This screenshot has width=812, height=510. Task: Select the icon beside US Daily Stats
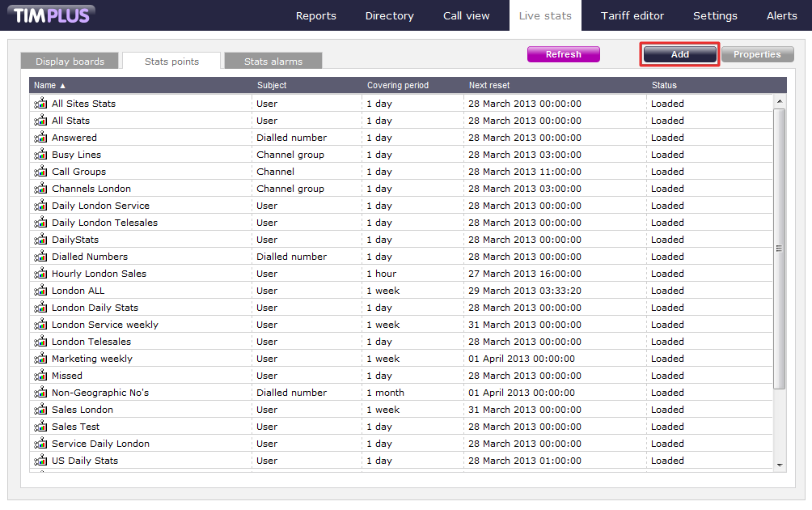tap(40, 461)
